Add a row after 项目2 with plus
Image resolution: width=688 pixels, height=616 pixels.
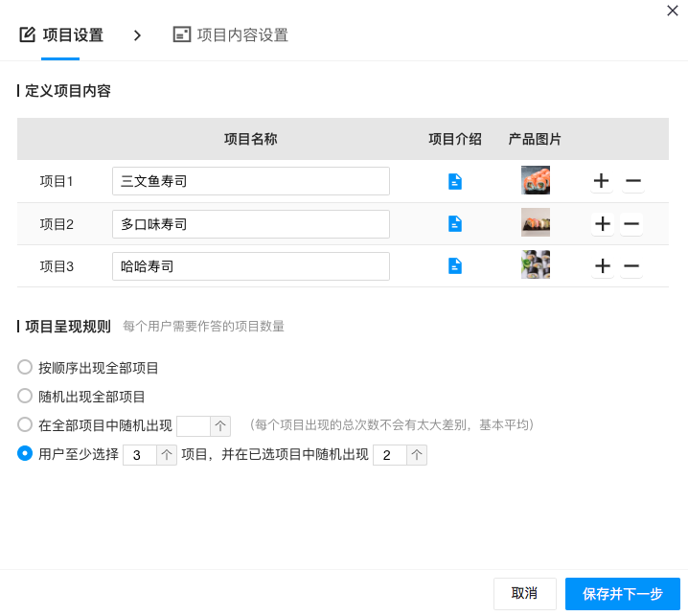(603, 224)
